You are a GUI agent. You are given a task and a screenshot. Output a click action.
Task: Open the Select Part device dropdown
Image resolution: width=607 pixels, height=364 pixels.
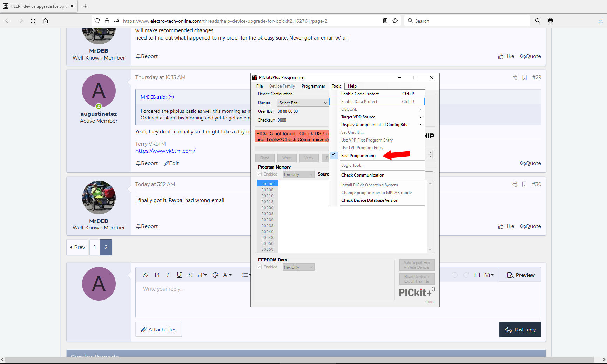[x=302, y=103]
